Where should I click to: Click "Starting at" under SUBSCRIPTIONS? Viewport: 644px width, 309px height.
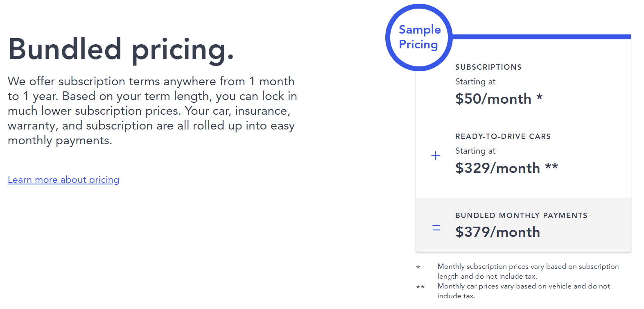pyautogui.click(x=475, y=82)
